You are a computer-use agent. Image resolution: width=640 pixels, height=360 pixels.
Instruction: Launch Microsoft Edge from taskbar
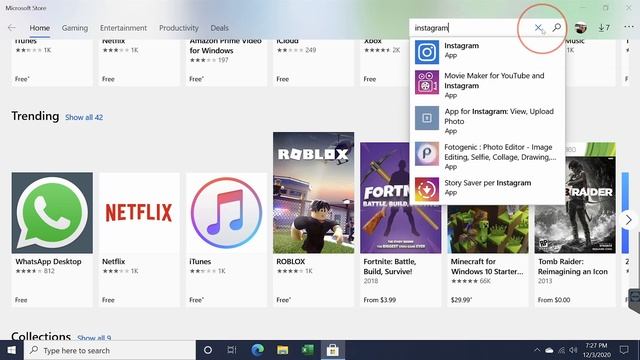(257, 350)
